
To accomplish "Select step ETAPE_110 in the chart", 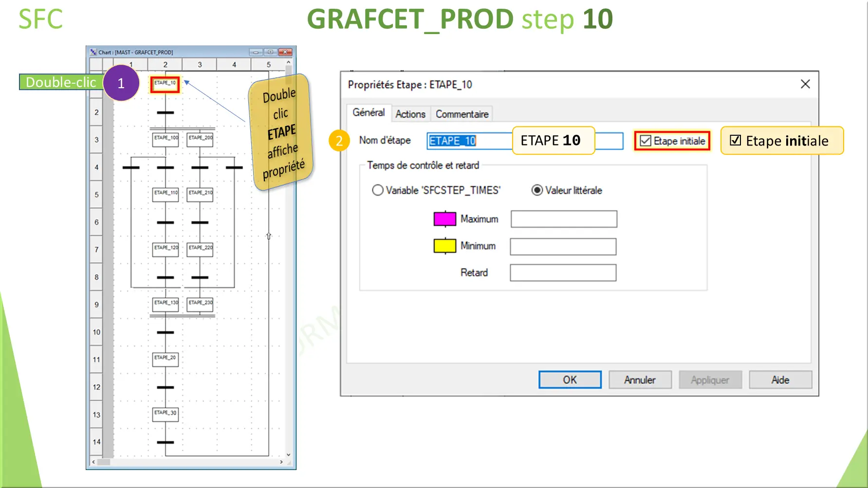I will pyautogui.click(x=166, y=193).
